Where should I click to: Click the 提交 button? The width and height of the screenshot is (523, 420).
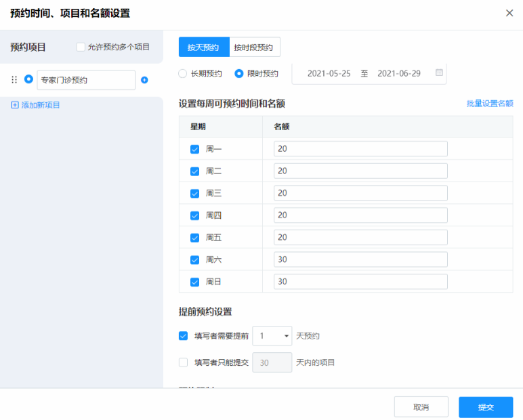click(485, 407)
